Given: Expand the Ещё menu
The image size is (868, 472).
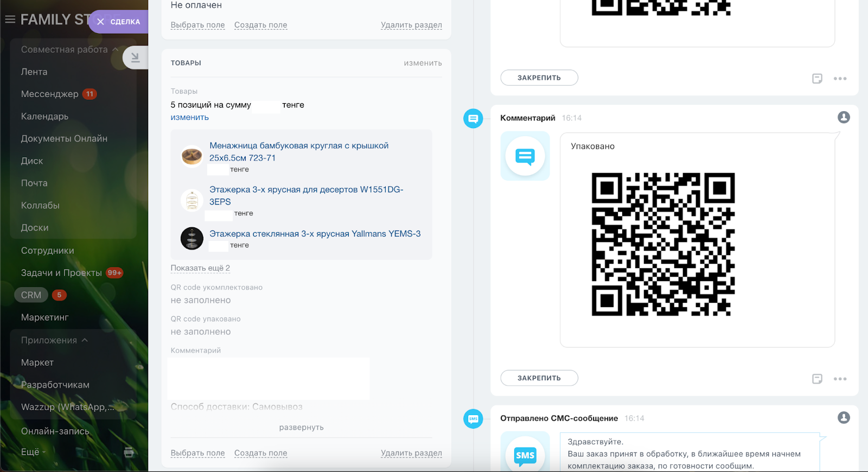Looking at the screenshot, I should (x=33, y=452).
